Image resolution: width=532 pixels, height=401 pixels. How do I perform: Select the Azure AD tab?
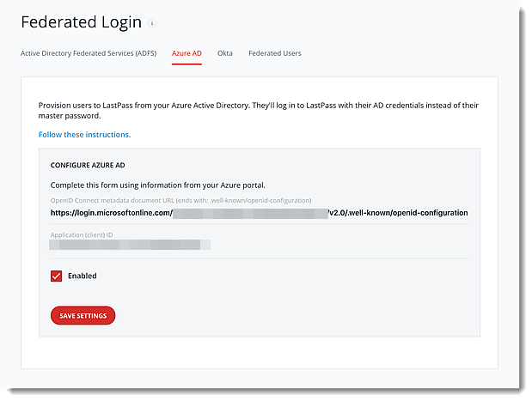187,53
